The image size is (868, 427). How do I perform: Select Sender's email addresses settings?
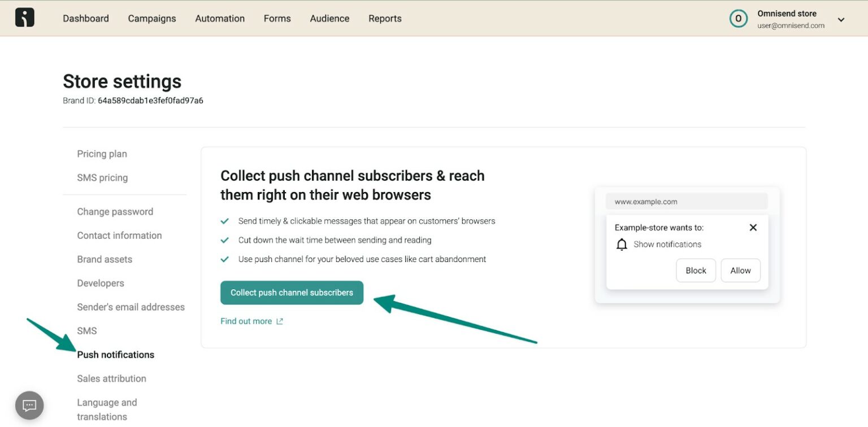(131, 307)
